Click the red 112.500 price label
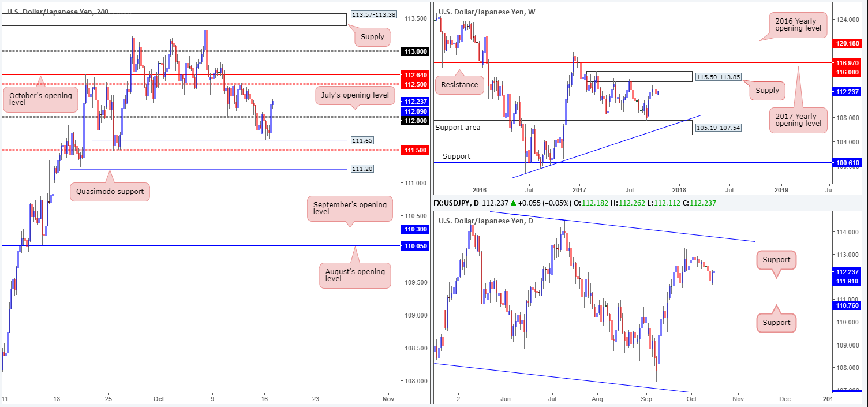This screenshot has height=407, width=868. click(415, 84)
